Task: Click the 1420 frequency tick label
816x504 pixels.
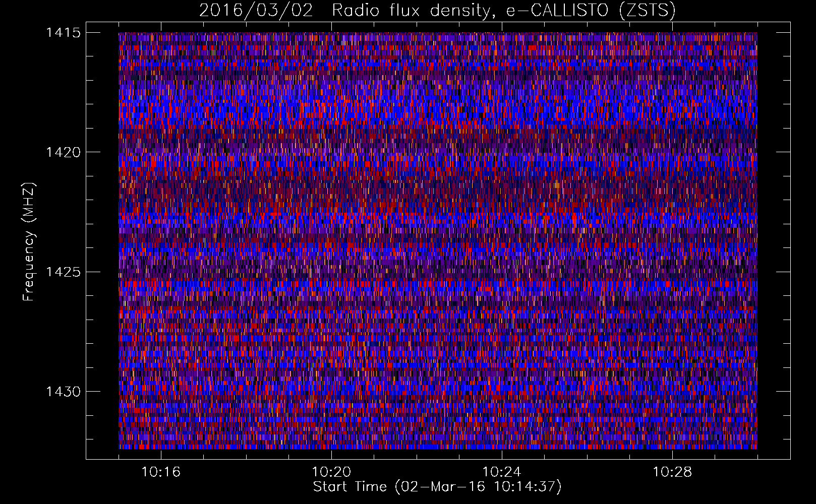Action: pyautogui.click(x=63, y=152)
